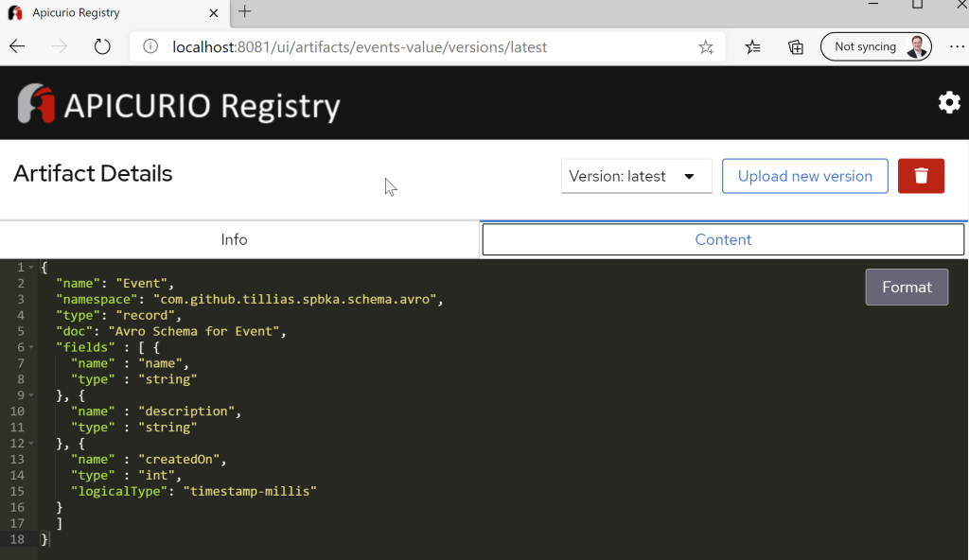Open Edge Collections from the toolbar
This screenshot has width=969, height=560.
[796, 45]
